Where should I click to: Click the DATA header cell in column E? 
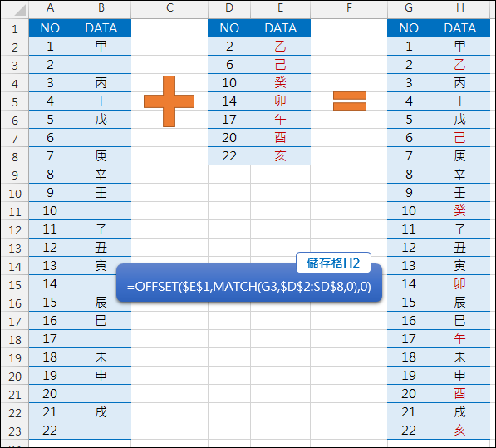pos(281,28)
